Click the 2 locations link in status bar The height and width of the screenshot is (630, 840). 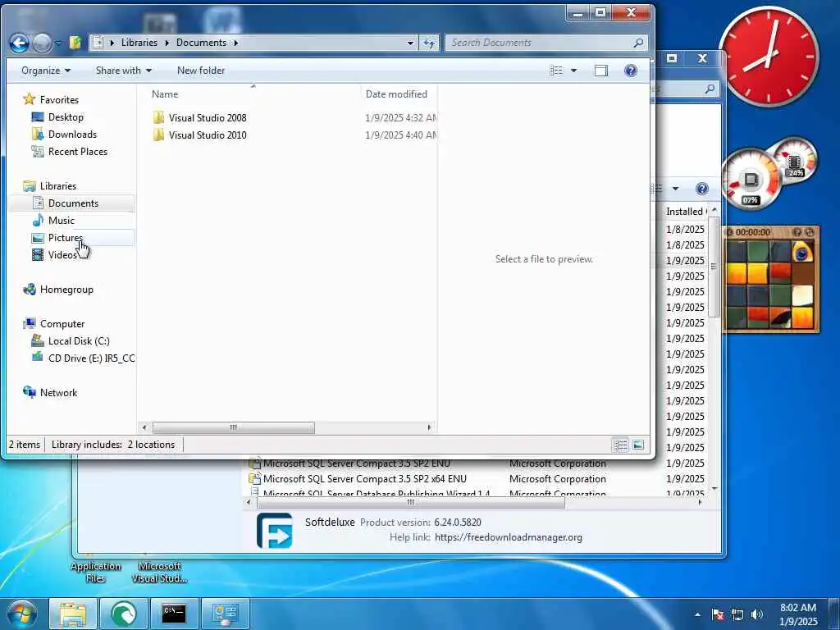[151, 445]
